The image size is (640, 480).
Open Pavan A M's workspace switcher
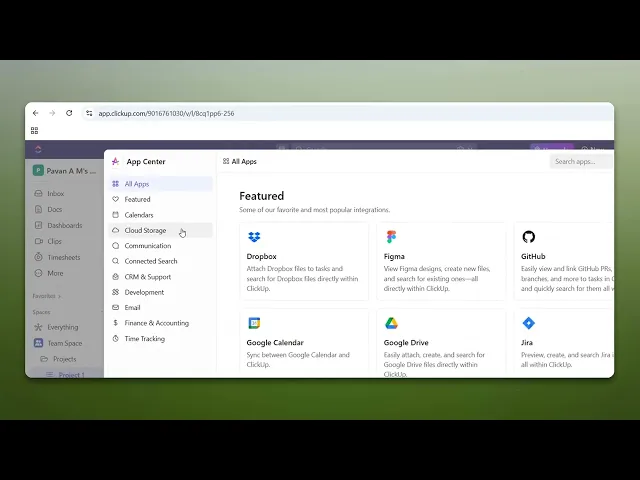[x=65, y=171]
